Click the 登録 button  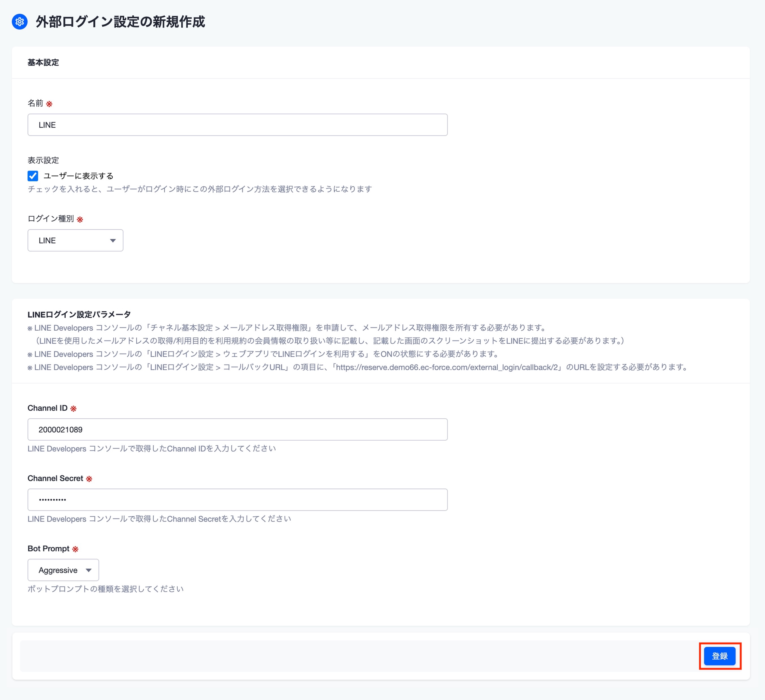(719, 656)
